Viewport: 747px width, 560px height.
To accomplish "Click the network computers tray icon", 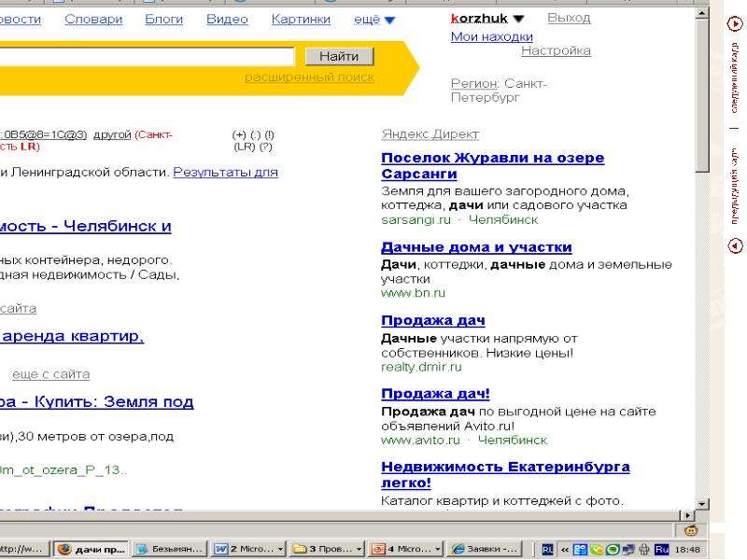I will pyautogui.click(x=628, y=550).
